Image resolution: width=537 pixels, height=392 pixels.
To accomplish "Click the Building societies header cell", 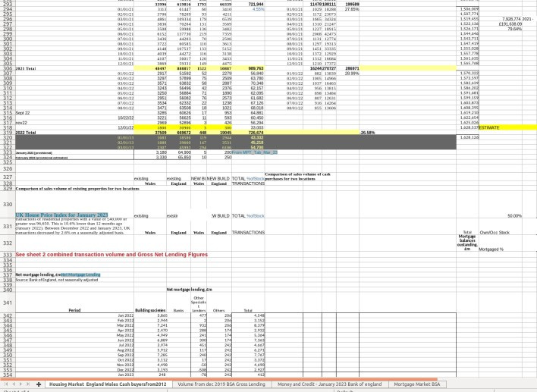I will (x=150, y=310).
